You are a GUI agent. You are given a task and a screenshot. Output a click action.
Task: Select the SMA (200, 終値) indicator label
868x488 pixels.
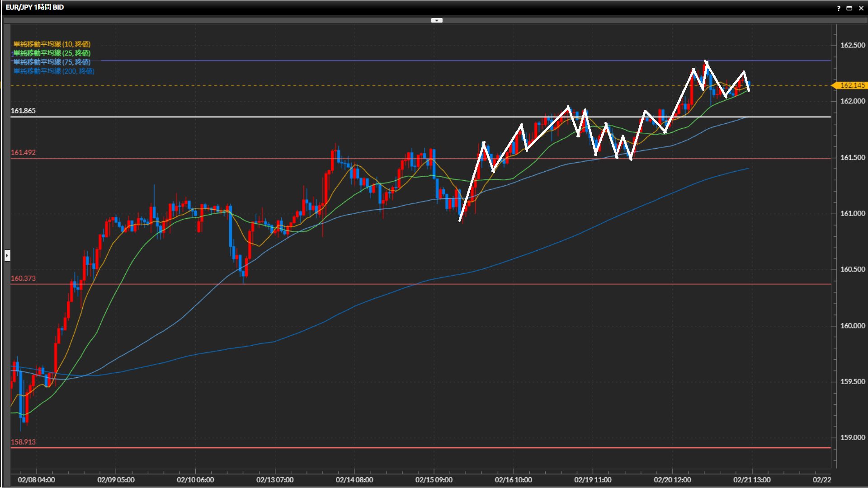54,71
